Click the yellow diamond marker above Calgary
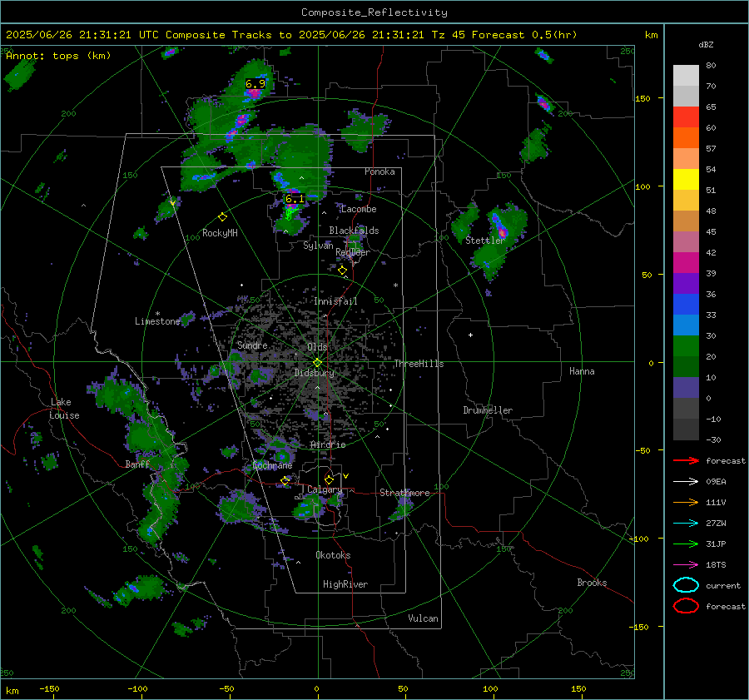The width and height of the screenshot is (749, 700). tap(329, 479)
